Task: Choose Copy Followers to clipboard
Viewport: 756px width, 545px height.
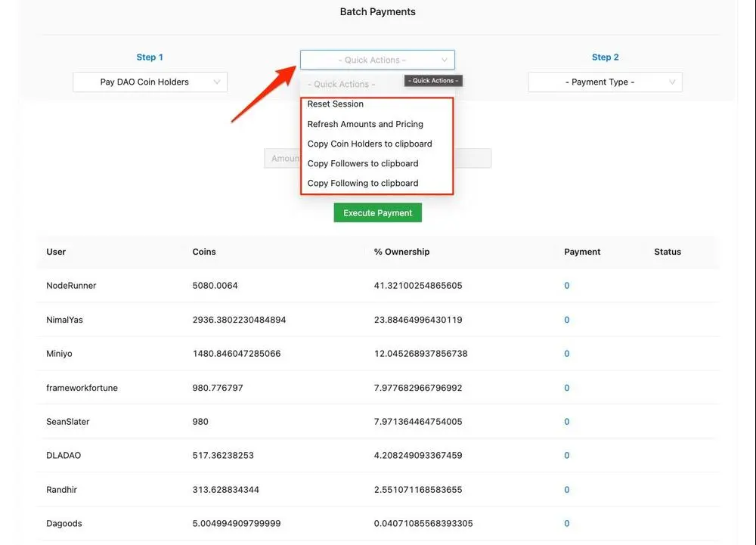Action: [363, 163]
